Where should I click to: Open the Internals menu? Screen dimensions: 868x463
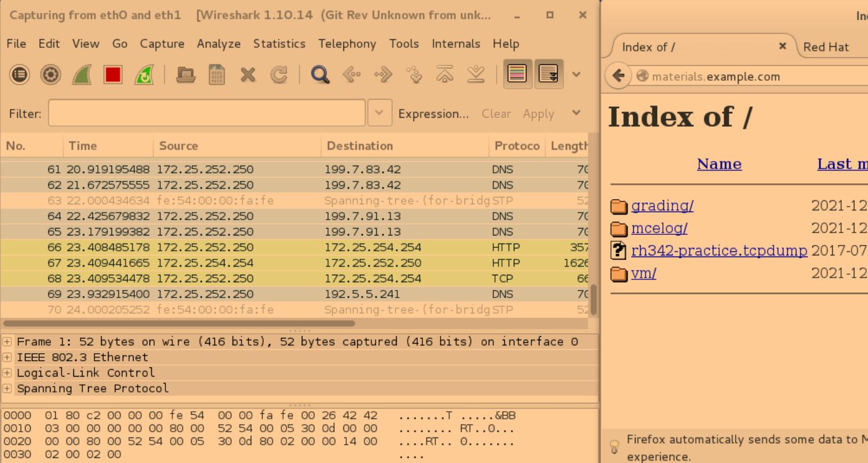[x=456, y=44]
